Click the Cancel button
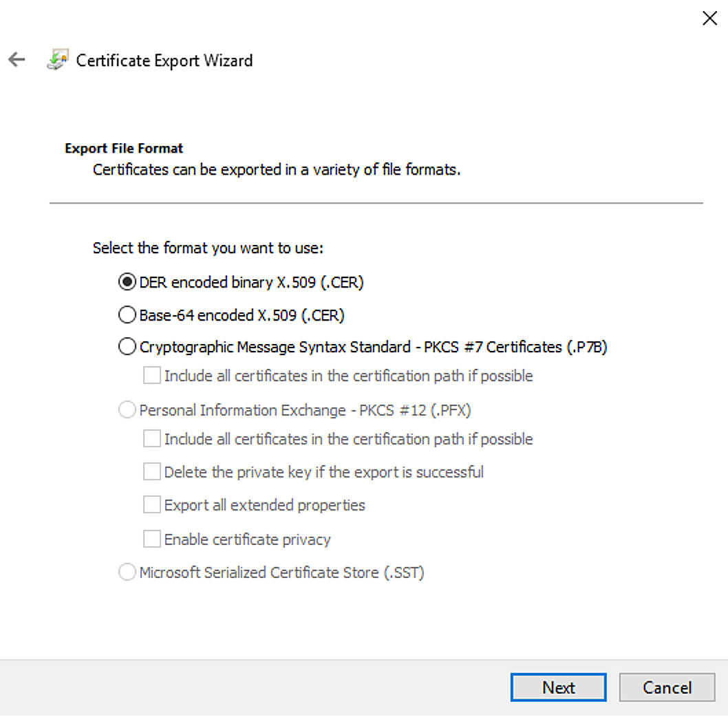This screenshot has width=728, height=717. click(x=667, y=687)
